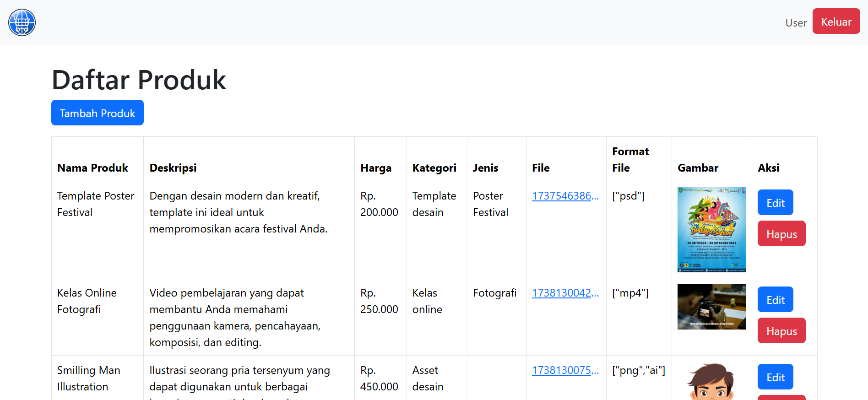Edit the Template Poster Festival product
868x400 pixels.
(775, 203)
